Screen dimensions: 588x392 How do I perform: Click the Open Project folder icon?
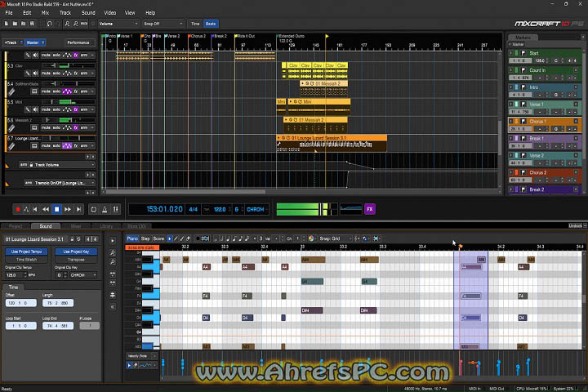click(x=15, y=24)
